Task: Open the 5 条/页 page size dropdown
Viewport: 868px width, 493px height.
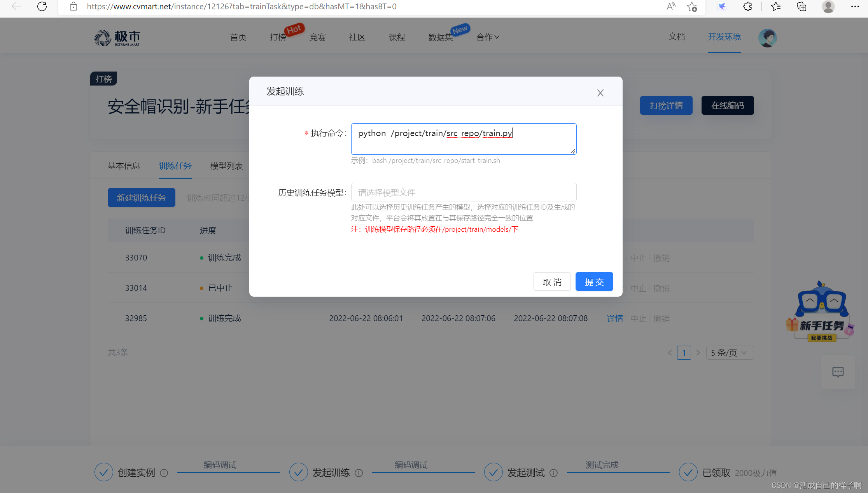Action: pos(730,353)
